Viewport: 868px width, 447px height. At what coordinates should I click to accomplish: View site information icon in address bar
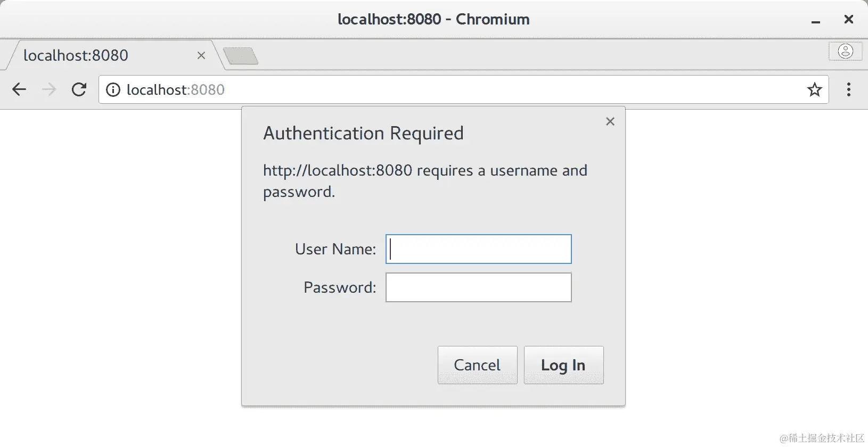click(x=113, y=90)
